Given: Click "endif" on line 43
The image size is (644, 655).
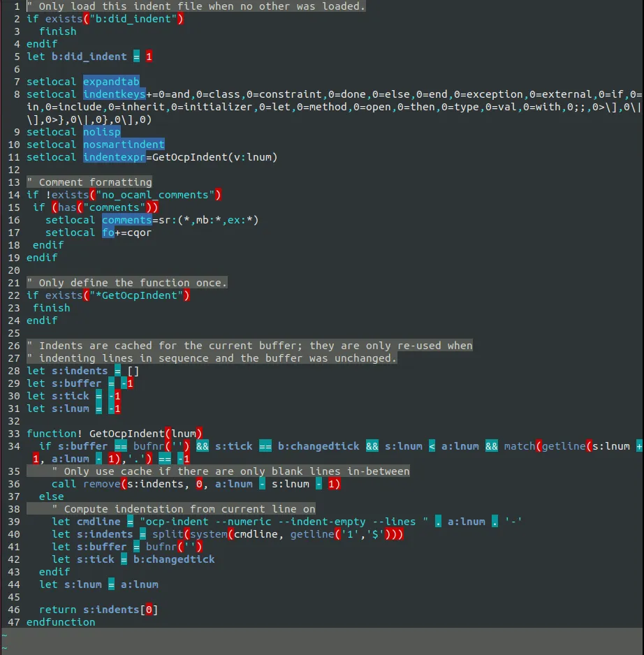Looking at the screenshot, I should pyautogui.click(x=54, y=571).
